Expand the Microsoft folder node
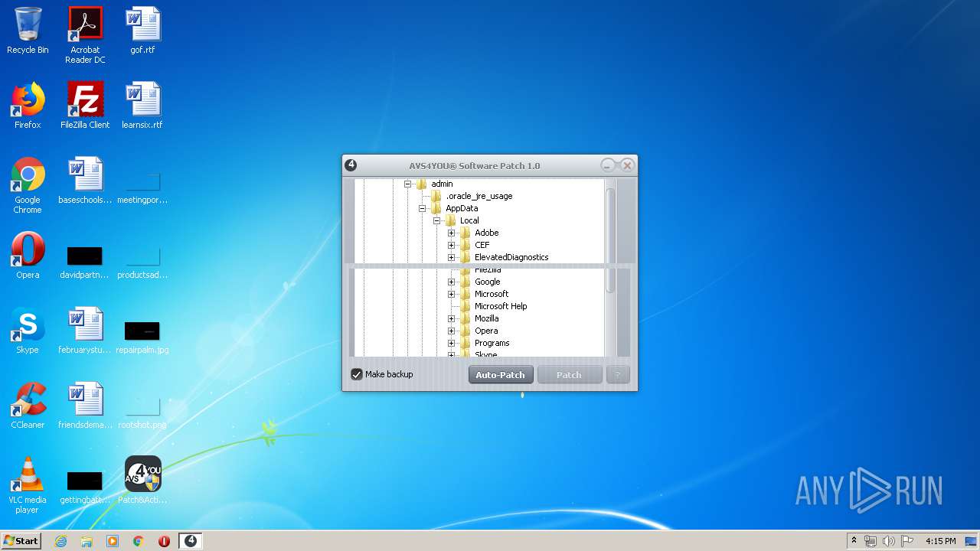Screen dimensions: 980x551 click(x=452, y=294)
